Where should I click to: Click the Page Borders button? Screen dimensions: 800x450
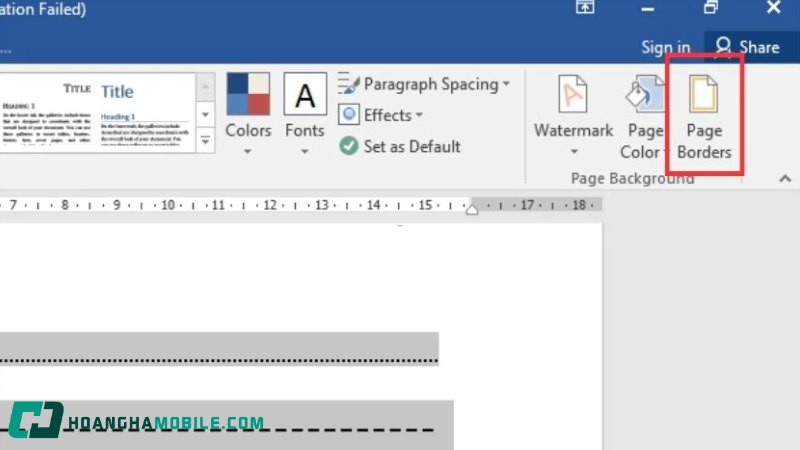point(704,117)
